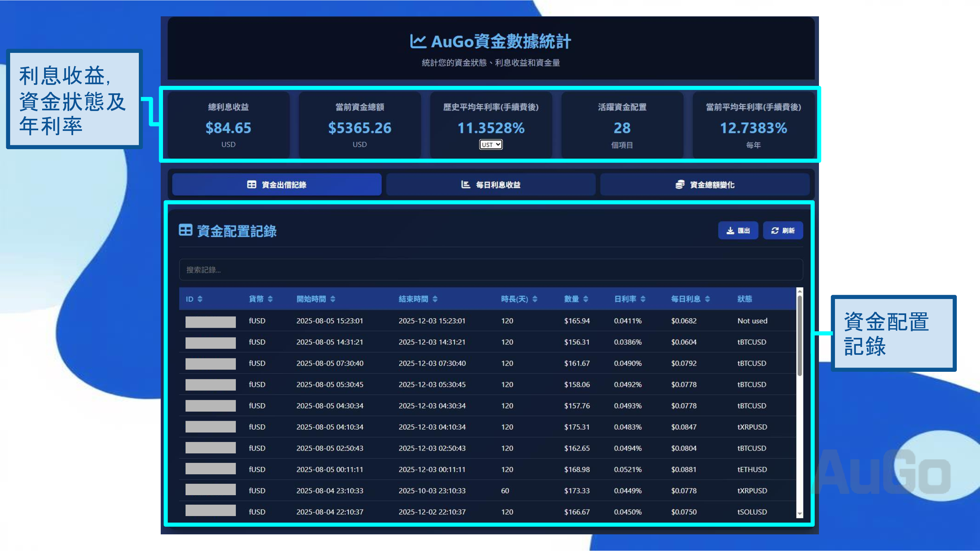Click amount $162.65 cell
The image size is (980, 551).
[577, 448]
